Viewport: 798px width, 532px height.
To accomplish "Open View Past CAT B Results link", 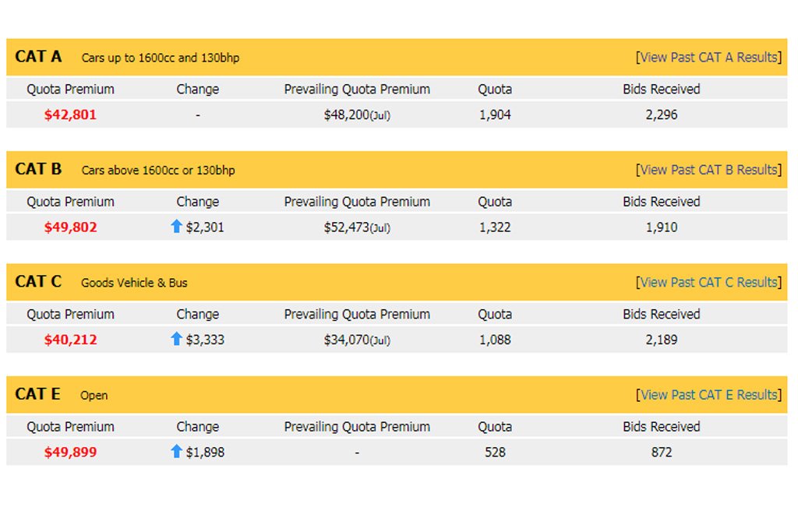I will pos(708,170).
